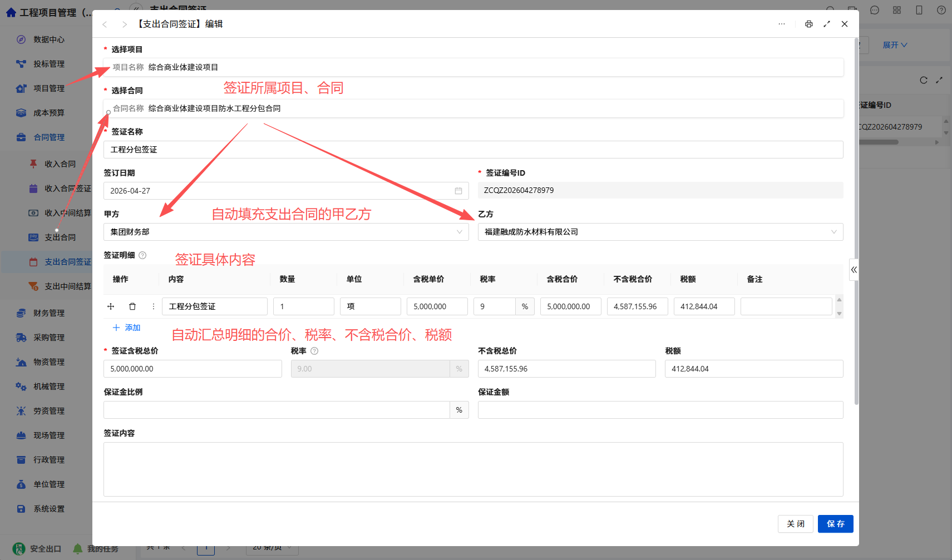Click detail row 数量 field

pos(304,306)
